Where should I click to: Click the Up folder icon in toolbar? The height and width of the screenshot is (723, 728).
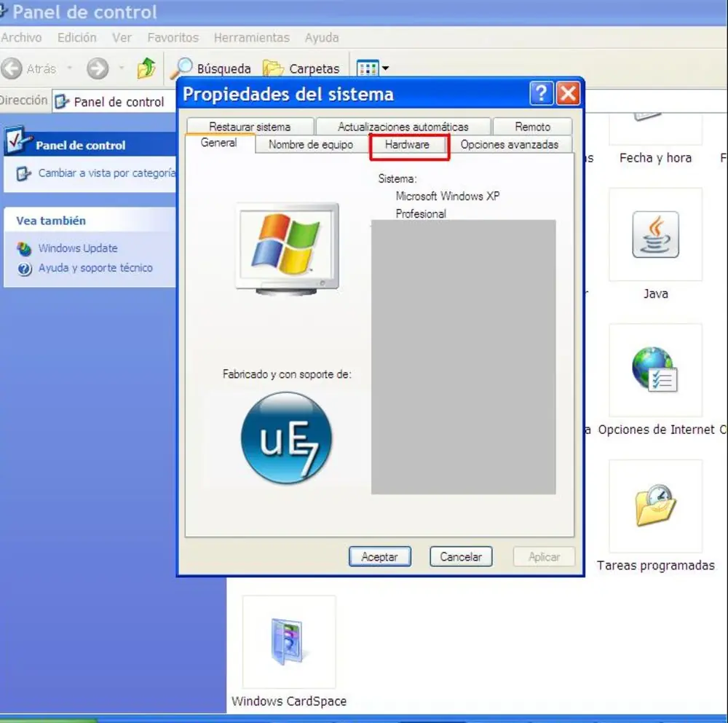(x=146, y=68)
